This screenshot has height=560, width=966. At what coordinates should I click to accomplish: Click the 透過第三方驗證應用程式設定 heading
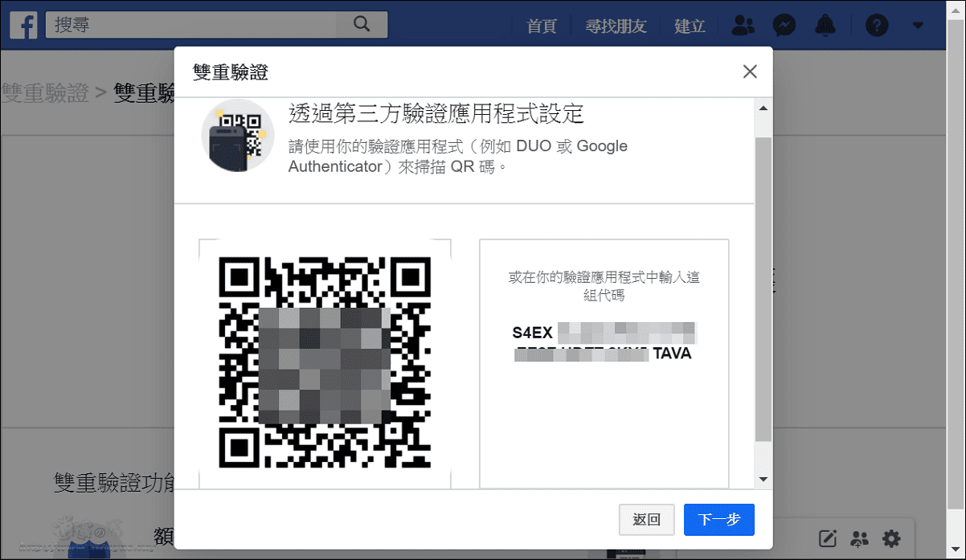tap(436, 114)
